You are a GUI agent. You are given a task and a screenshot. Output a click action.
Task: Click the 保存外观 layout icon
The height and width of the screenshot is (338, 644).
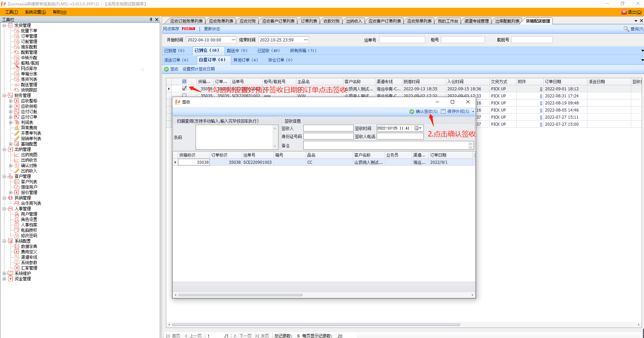443,112
